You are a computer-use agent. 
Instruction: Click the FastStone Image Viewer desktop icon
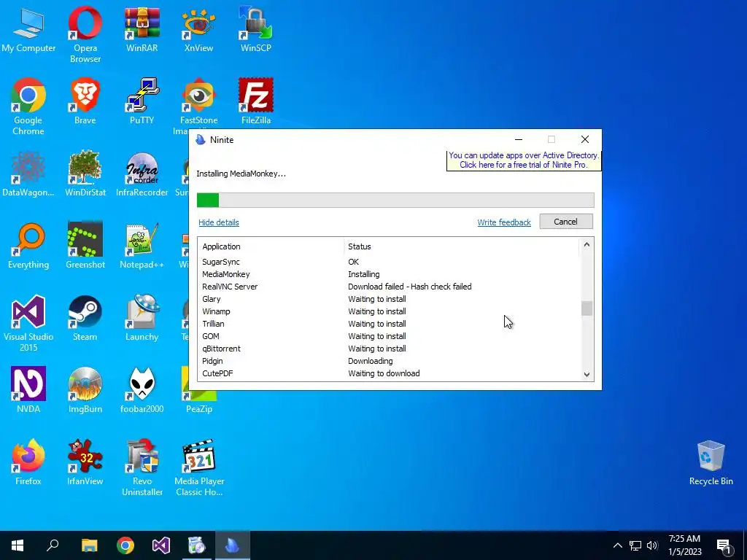(199, 101)
